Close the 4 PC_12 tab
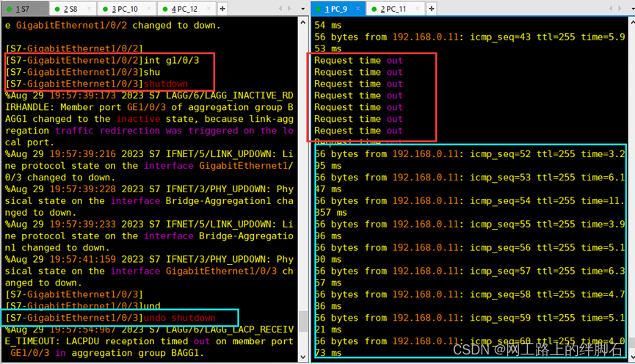This screenshot has height=364, width=635. [208, 9]
